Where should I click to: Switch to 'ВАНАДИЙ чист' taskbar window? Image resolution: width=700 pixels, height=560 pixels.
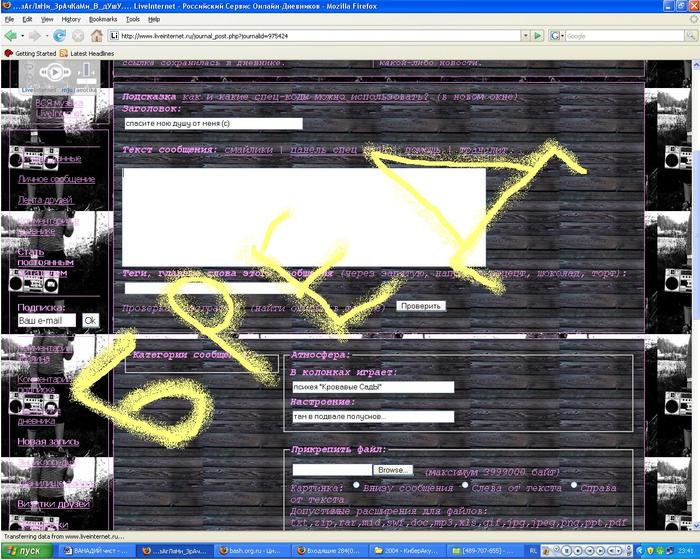[x=96, y=551]
